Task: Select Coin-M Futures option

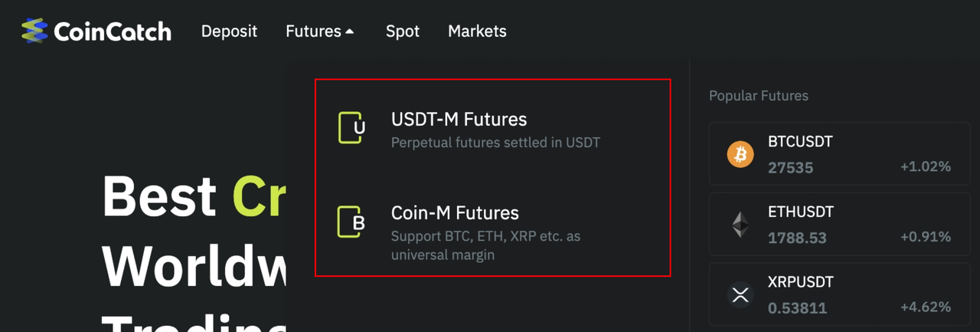Action: tap(493, 232)
